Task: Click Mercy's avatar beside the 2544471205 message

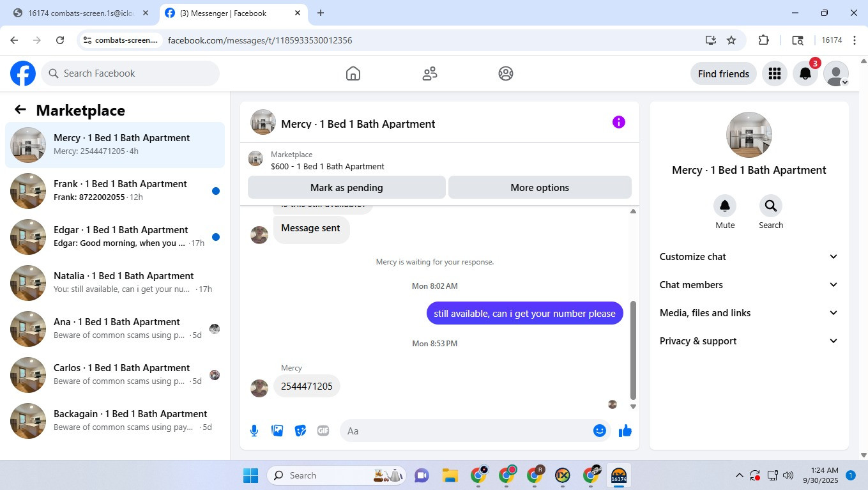Action: [x=259, y=388]
